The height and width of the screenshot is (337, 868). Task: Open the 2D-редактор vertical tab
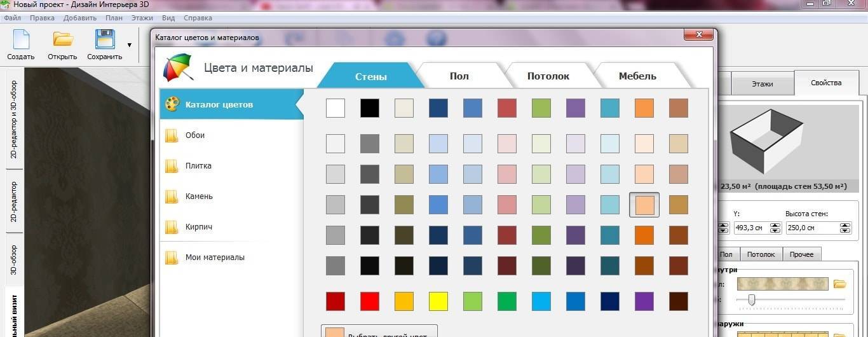pos(14,202)
